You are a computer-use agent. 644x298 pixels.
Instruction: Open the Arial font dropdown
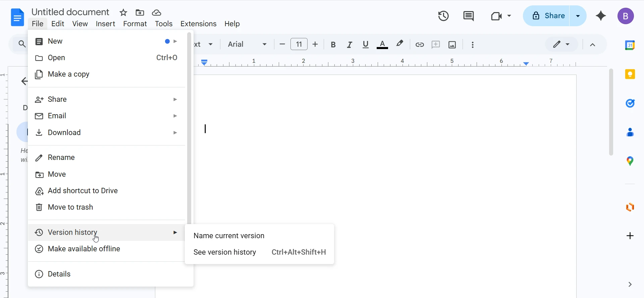pyautogui.click(x=247, y=44)
